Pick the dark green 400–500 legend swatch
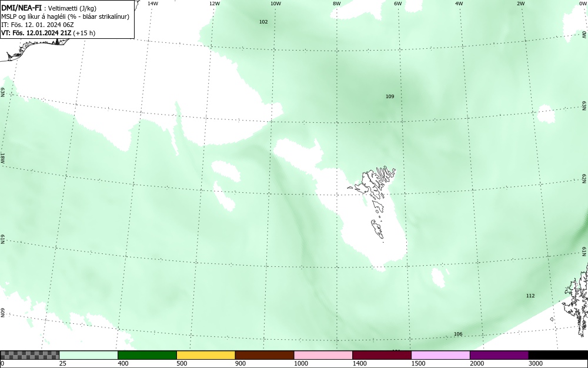Viewport: 588px width, 368px height. 147,355
